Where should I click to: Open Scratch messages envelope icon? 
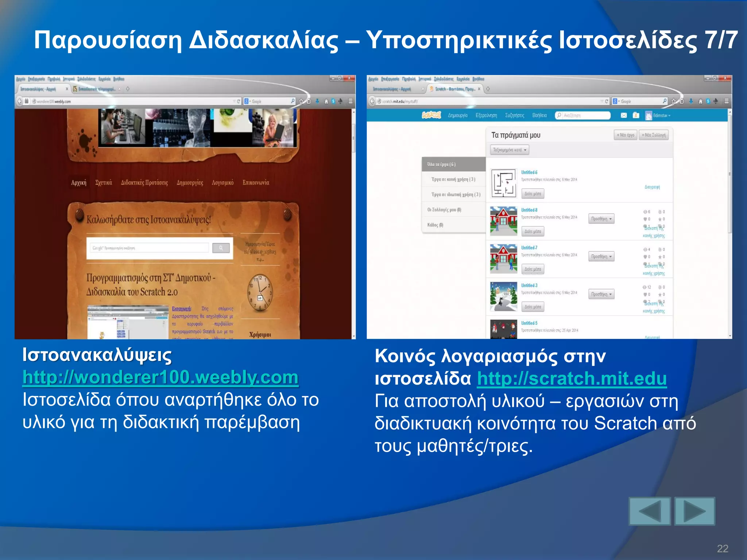[624, 116]
